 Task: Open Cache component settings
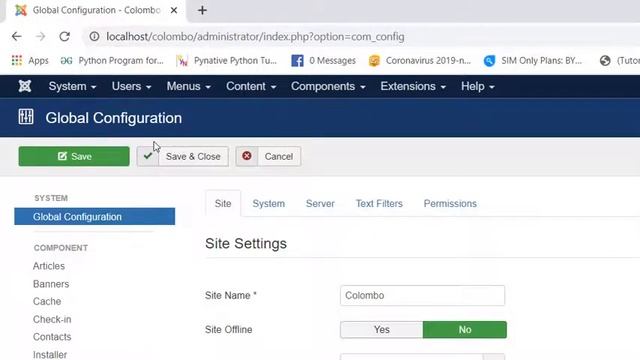coord(47,301)
